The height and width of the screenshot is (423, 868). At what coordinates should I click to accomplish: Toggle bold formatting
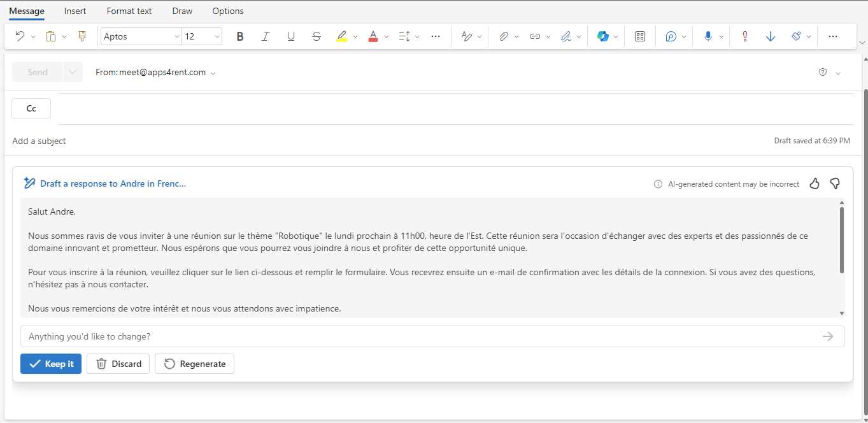240,36
